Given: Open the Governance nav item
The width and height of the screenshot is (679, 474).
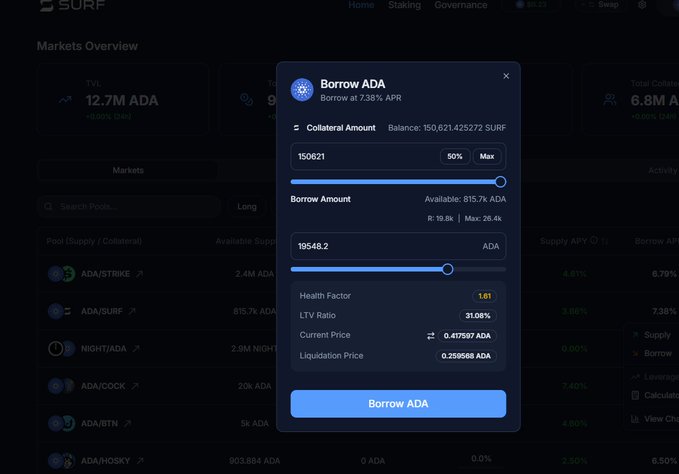Looking at the screenshot, I should pos(461,5).
